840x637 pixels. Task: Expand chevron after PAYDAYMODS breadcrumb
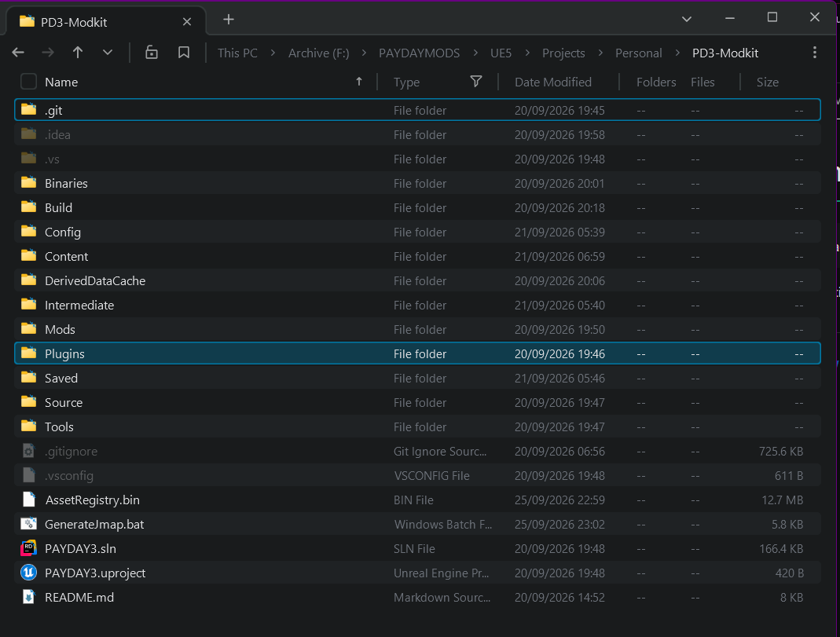[x=475, y=53]
